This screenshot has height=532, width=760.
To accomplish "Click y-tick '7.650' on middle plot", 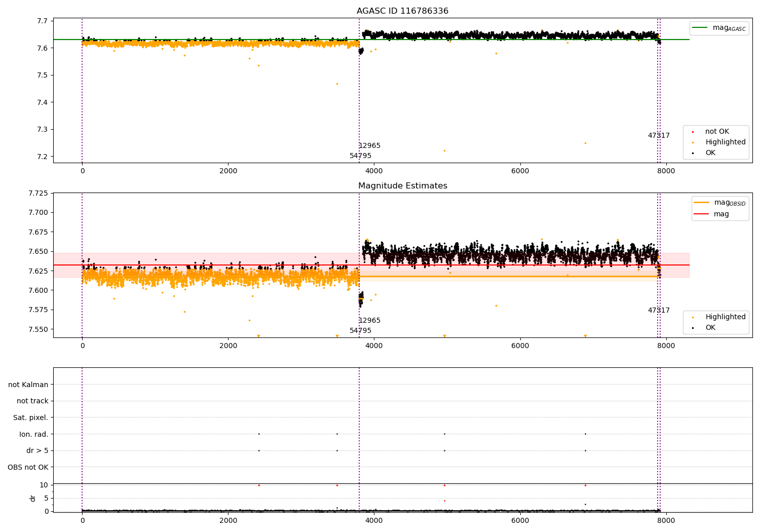I will [x=38, y=251].
